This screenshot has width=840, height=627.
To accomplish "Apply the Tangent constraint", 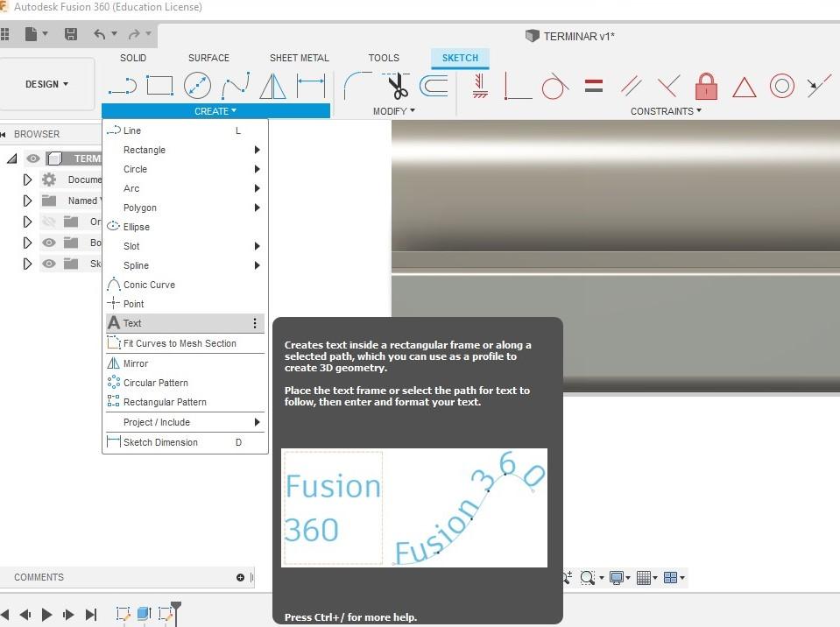I will point(555,86).
